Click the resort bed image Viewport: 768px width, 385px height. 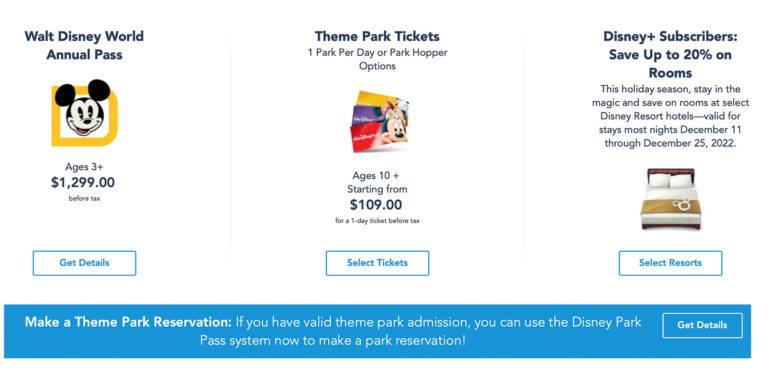pos(670,198)
